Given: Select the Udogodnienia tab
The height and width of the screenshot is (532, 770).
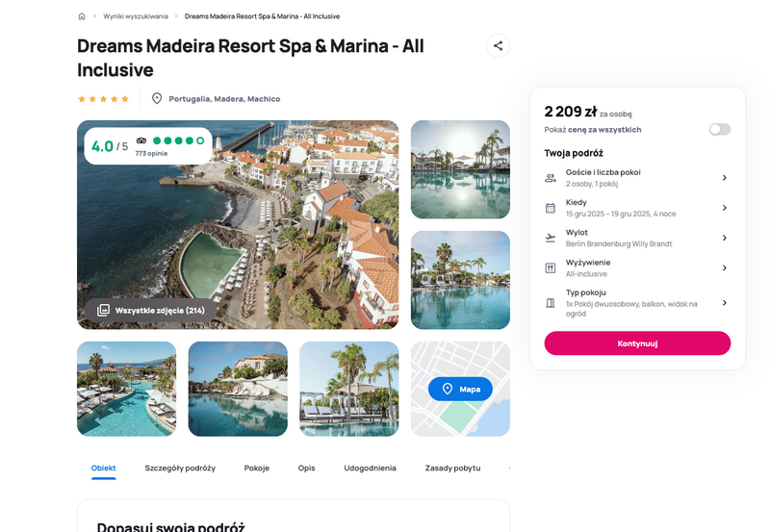Looking at the screenshot, I should (370, 469).
